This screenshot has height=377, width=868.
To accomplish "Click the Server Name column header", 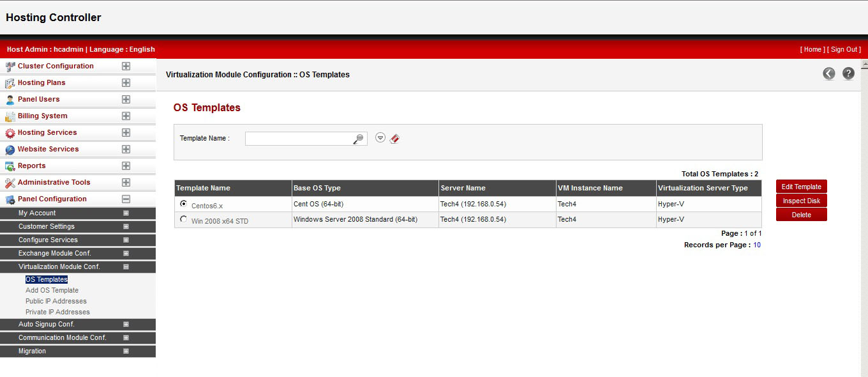I will point(497,188).
